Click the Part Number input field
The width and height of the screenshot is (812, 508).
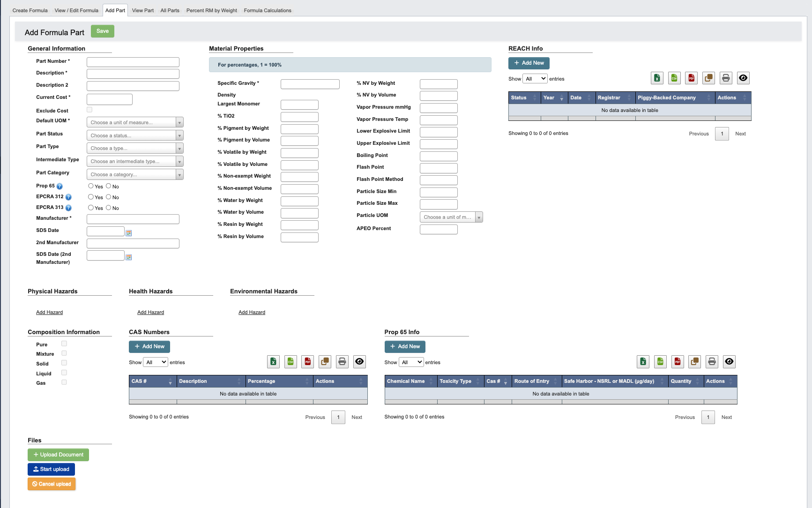coord(133,62)
